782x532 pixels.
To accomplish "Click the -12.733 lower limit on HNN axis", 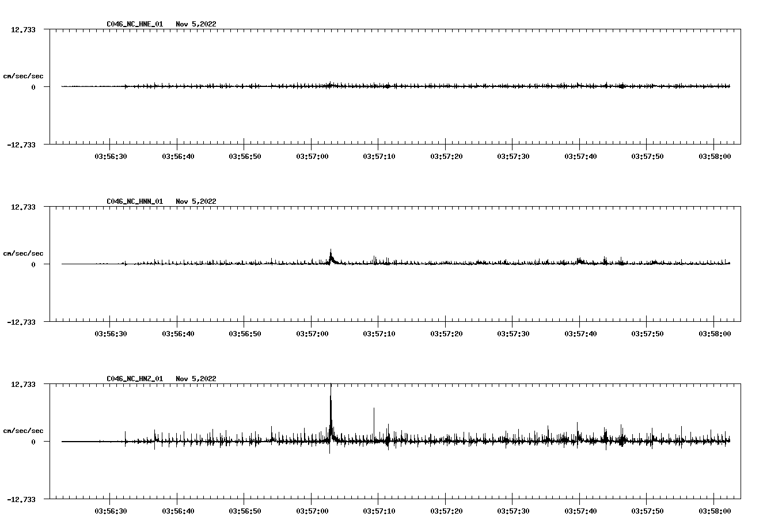I will pyautogui.click(x=21, y=322).
